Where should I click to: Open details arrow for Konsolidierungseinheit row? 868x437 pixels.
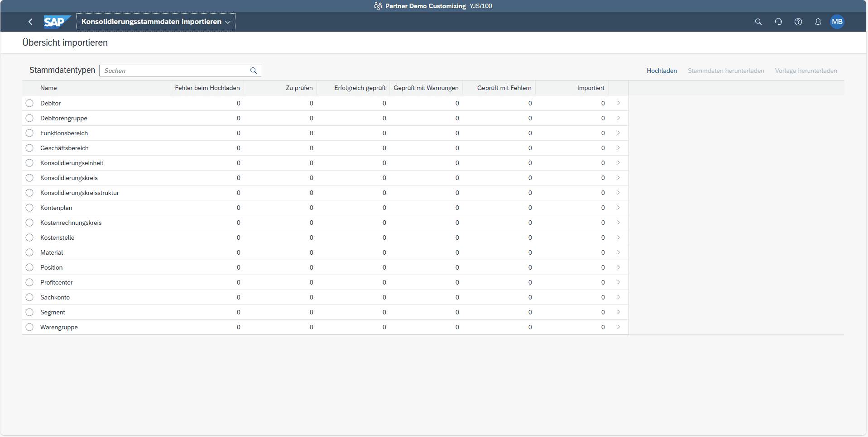tap(618, 163)
